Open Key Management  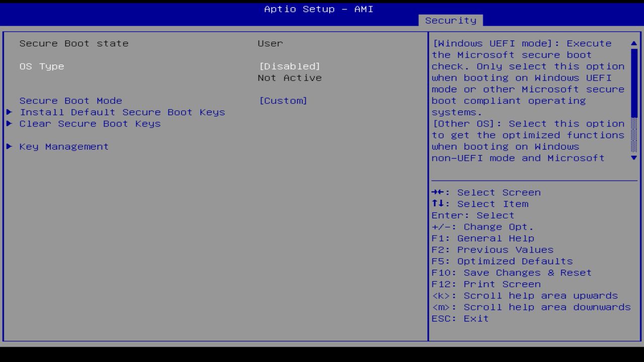pos(63,146)
